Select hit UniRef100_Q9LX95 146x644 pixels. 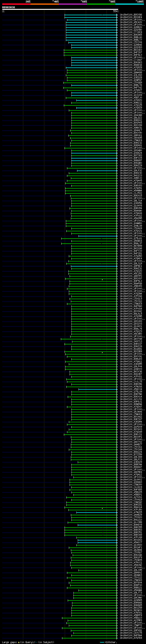click(x=131, y=570)
